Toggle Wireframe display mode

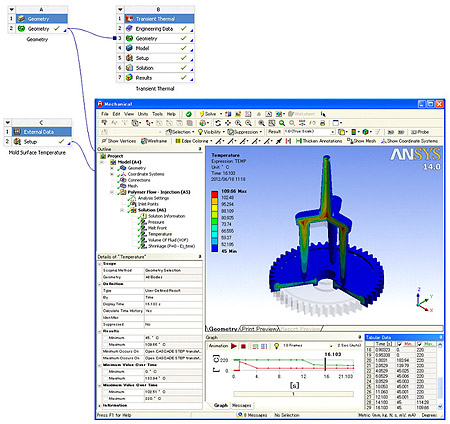pyautogui.click(x=154, y=141)
